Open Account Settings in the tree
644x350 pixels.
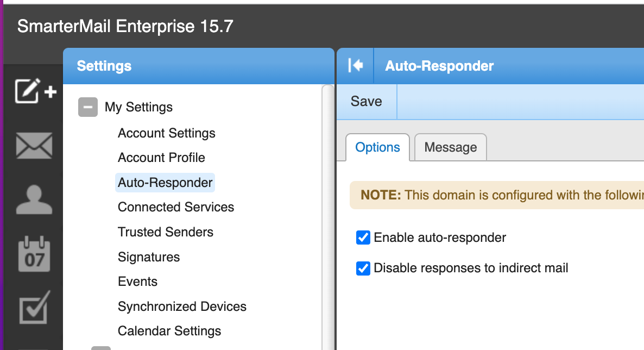(x=166, y=133)
